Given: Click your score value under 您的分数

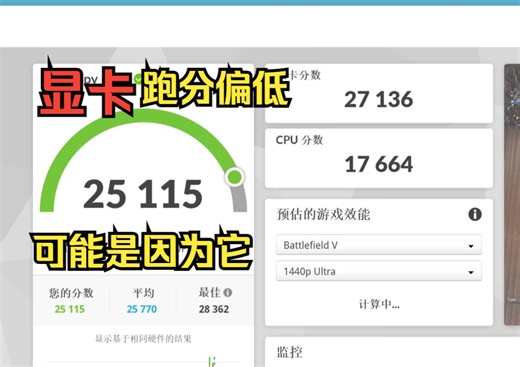Looking at the screenshot, I should (70, 309).
